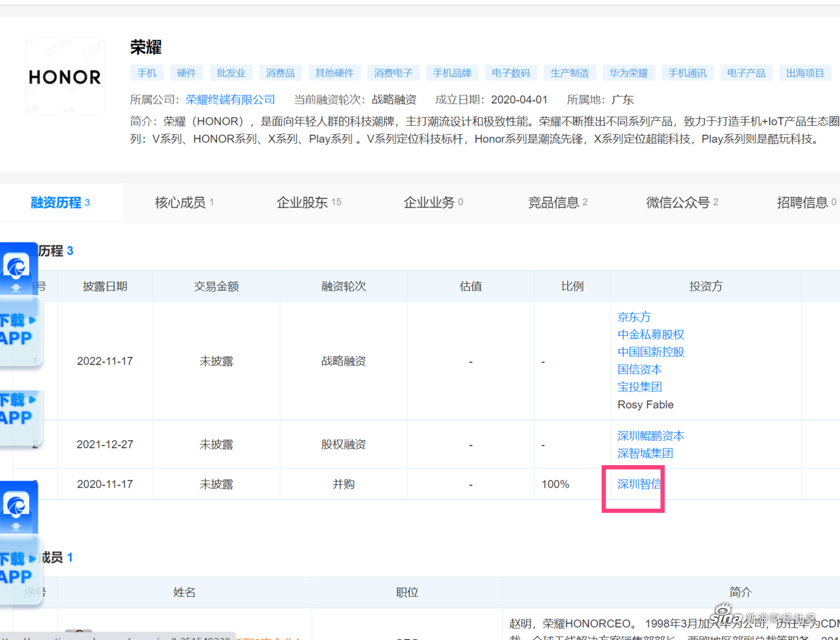This screenshot has width=840, height=640.
Task: Click the 股权融资 round cell
Action: [343, 444]
